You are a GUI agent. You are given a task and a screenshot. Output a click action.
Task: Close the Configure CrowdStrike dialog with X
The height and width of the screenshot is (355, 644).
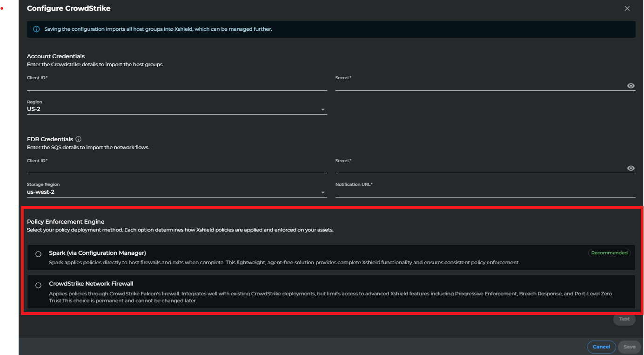(x=627, y=8)
